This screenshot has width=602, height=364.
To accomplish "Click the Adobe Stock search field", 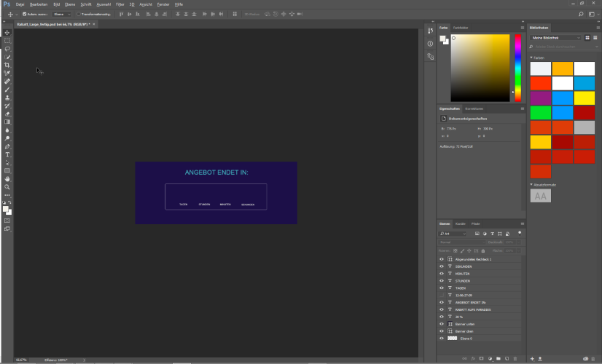I will 563,47.
